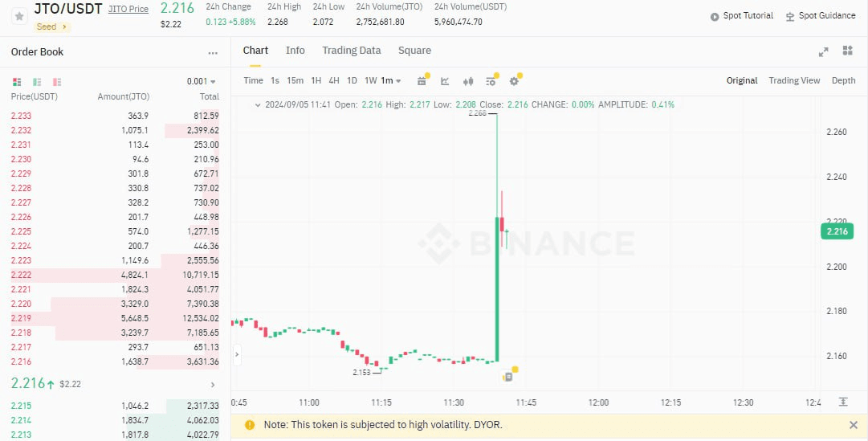The image size is (868, 441).
Task: Select the 2.213 bid price
Action: [21, 435]
